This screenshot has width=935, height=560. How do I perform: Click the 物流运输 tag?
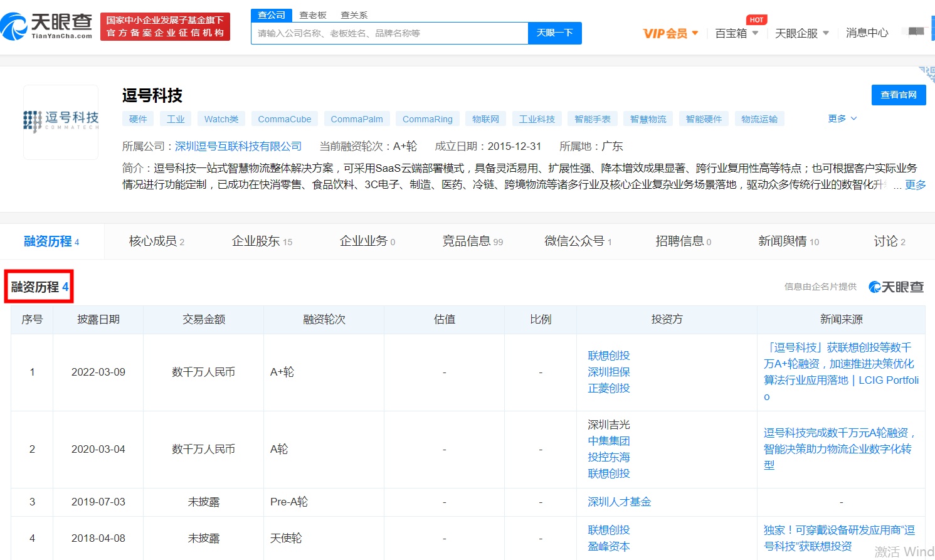click(759, 119)
